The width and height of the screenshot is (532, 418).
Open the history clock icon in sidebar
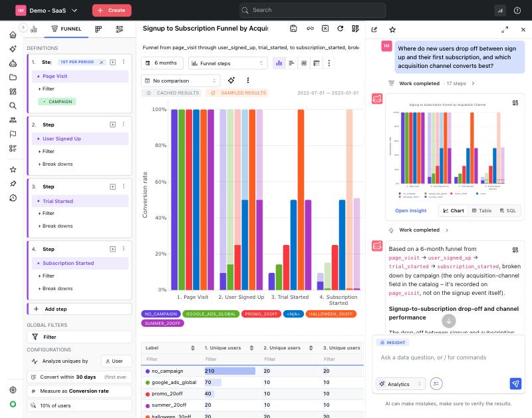[x=13, y=198]
